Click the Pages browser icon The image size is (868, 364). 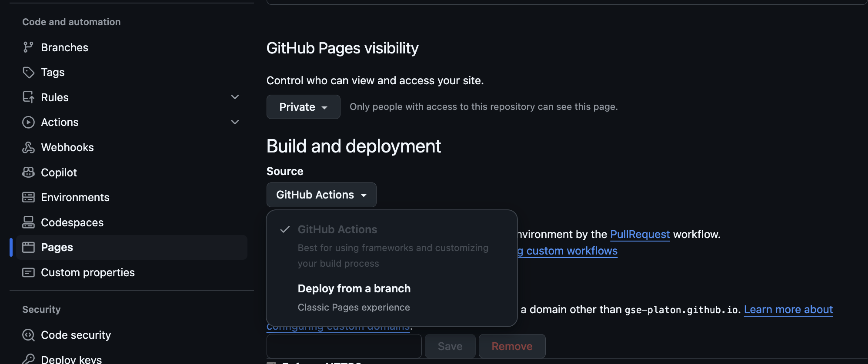click(28, 247)
